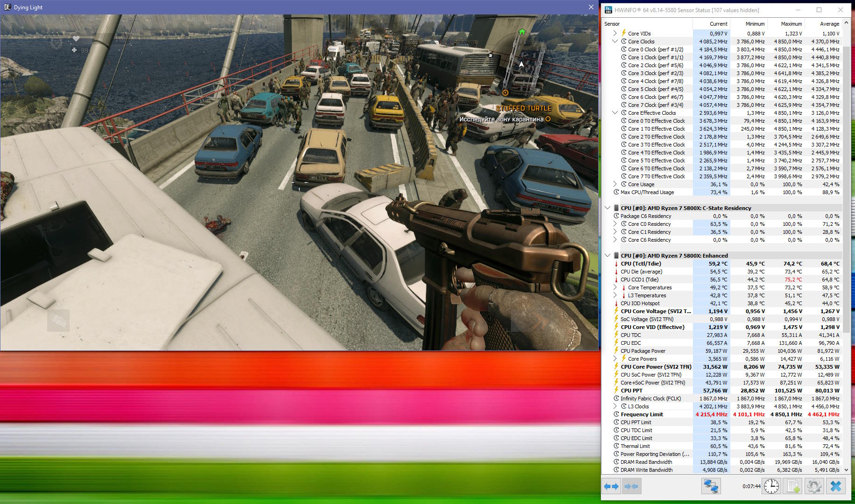Click the blue expand-columns arrows button in HWiNFO
Image resolution: width=855 pixels, height=504 pixels.
[611, 486]
